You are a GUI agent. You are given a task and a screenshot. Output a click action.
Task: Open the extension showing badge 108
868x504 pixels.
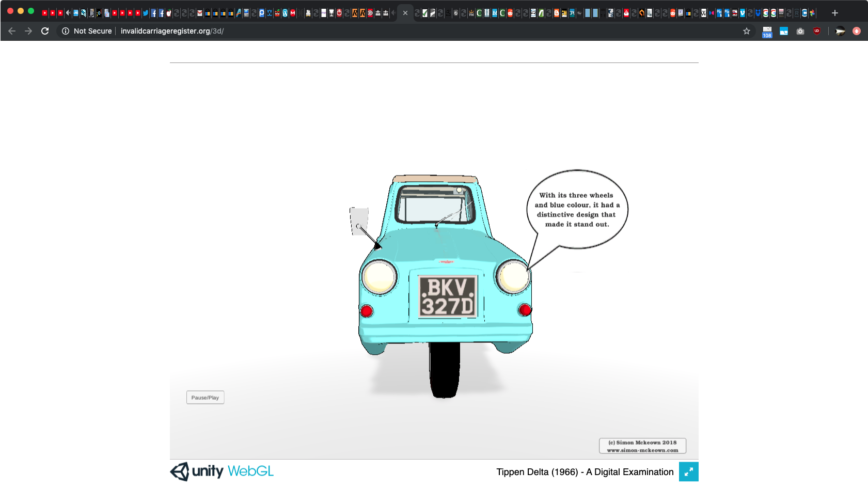(767, 31)
